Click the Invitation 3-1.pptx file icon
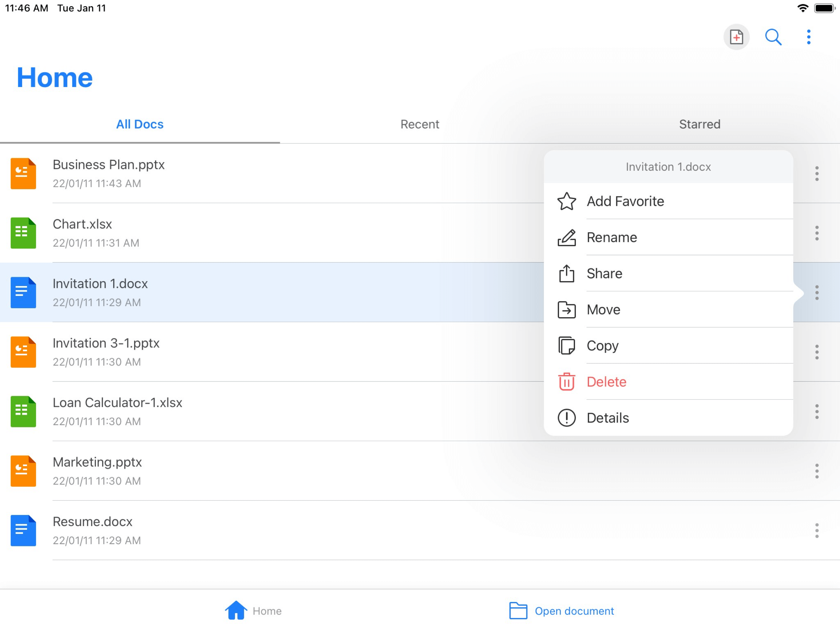840x630 pixels. 23,352
